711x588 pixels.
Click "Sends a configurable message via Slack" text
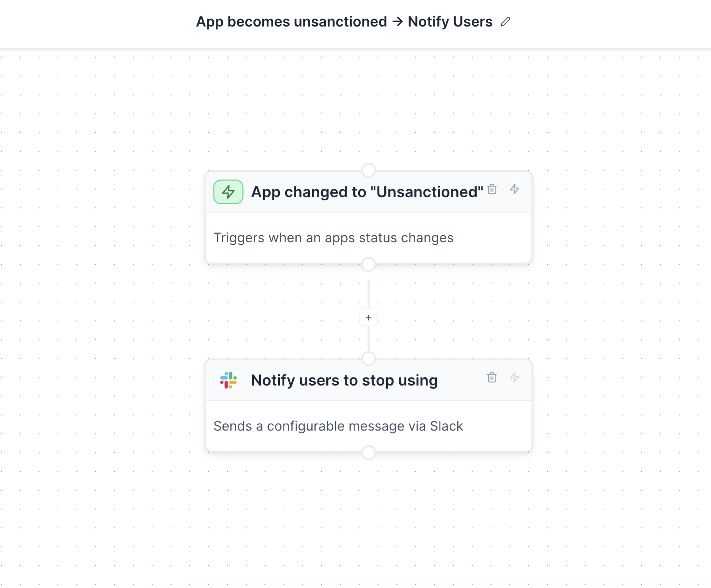tap(338, 426)
